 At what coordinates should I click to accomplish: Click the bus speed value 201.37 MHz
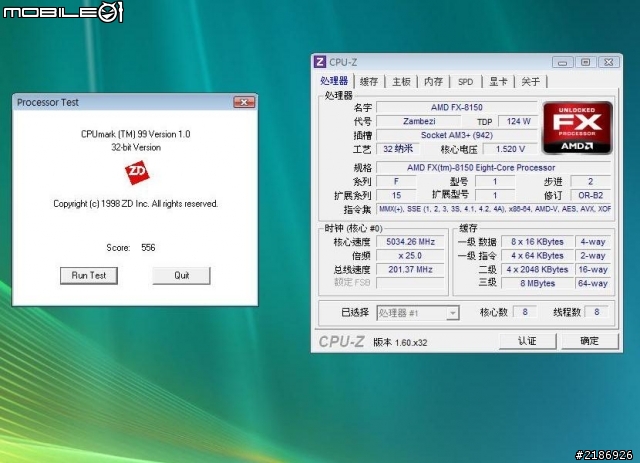(x=410, y=269)
